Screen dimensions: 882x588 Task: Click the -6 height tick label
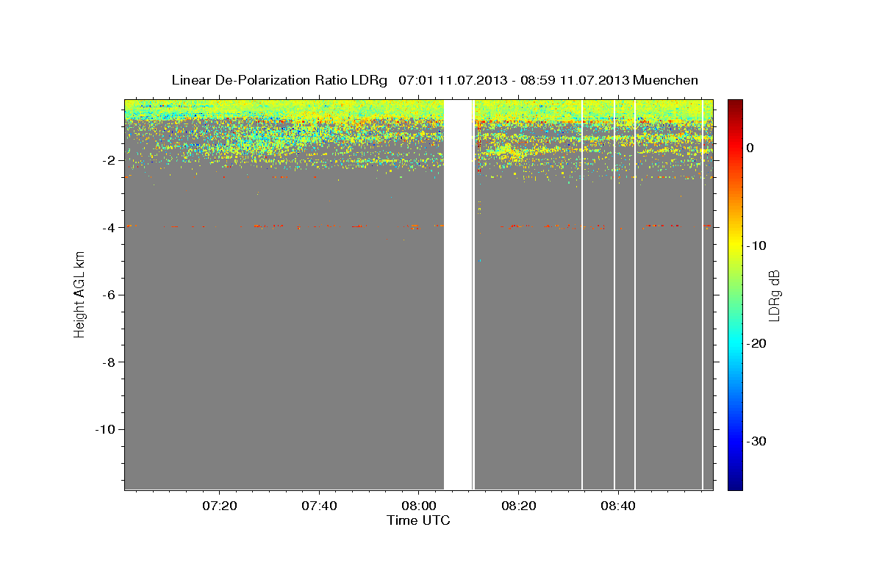[x=108, y=295]
